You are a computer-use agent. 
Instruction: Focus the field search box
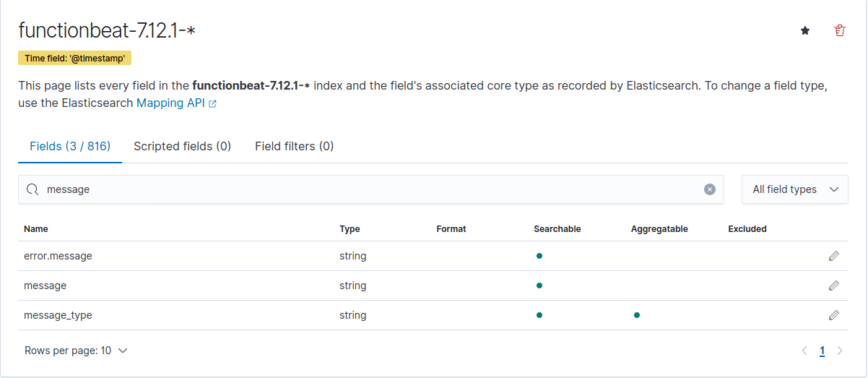click(361, 189)
